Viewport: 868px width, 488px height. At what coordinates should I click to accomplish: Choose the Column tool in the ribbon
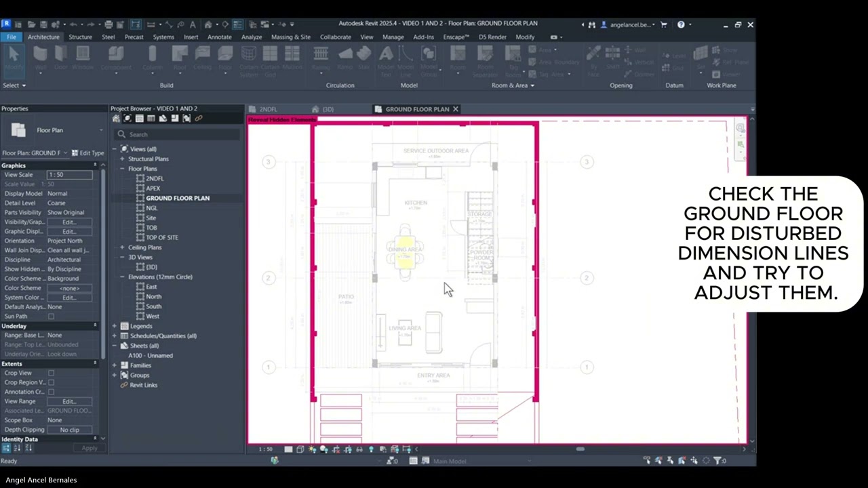[x=152, y=58]
